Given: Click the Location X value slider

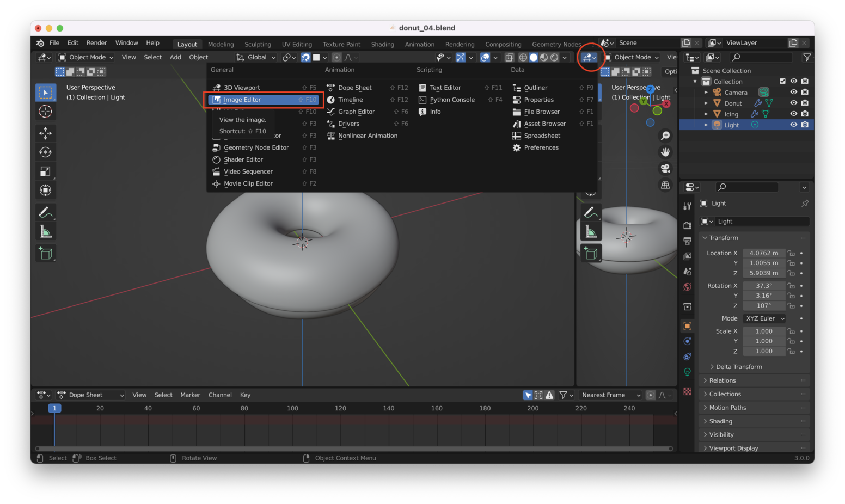Looking at the screenshot, I should coord(764,253).
